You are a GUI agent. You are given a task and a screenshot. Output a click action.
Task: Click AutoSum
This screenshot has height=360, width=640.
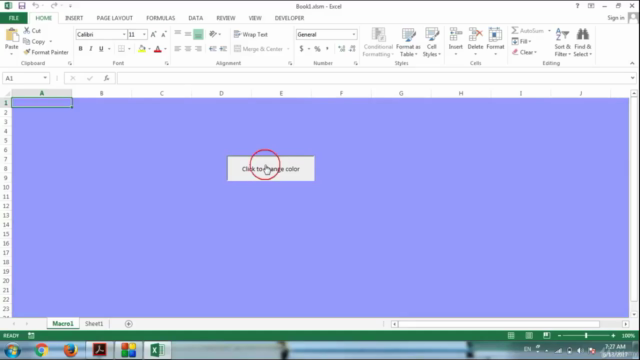point(528,31)
